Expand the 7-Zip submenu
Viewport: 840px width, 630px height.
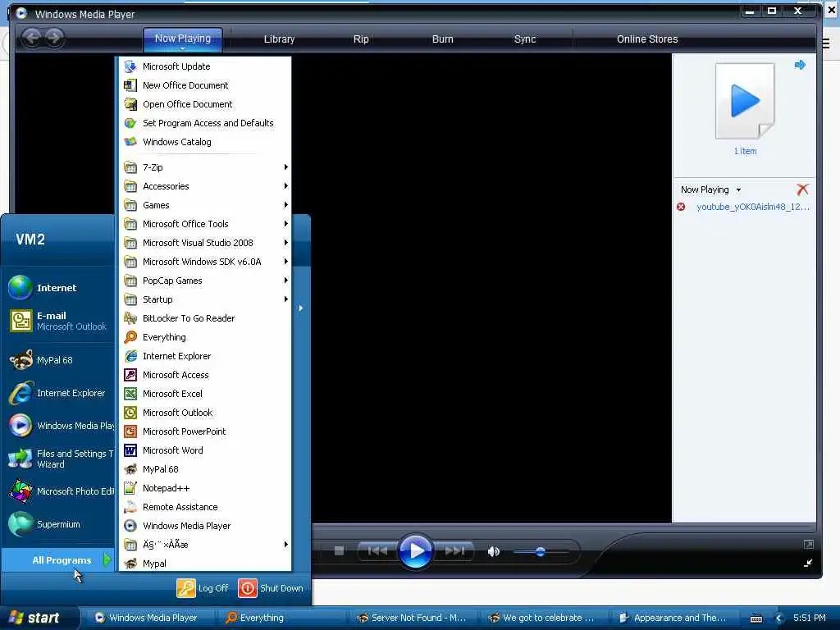tap(204, 167)
